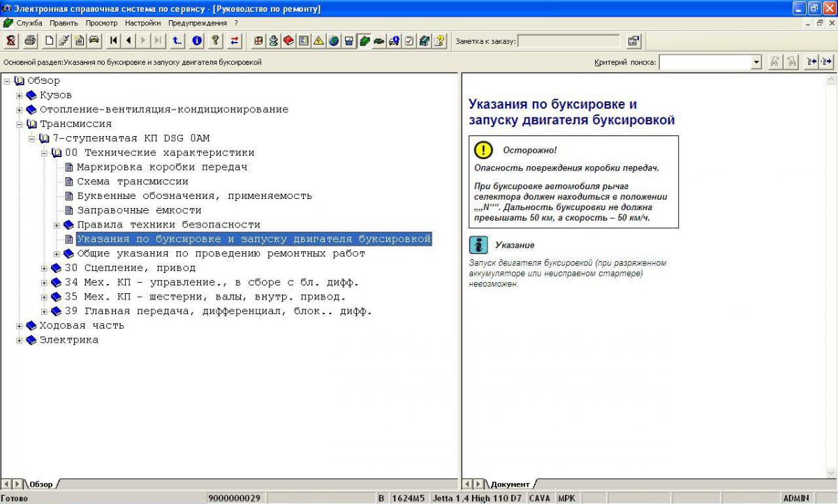Viewport: 838px width, 504px height.
Task: Open Маркировка коробки передач document
Action: pyautogui.click(x=162, y=168)
